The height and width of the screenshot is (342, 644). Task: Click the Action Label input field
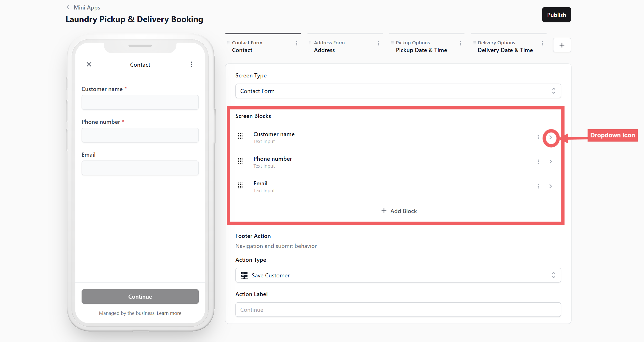point(398,310)
